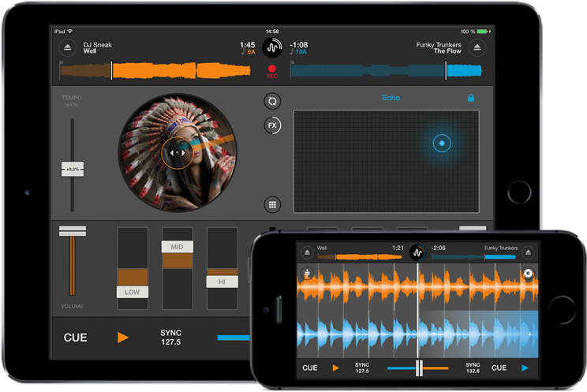587x392 pixels.
Task: Tap the 1:21 time display on iPhone
Action: [x=398, y=248]
